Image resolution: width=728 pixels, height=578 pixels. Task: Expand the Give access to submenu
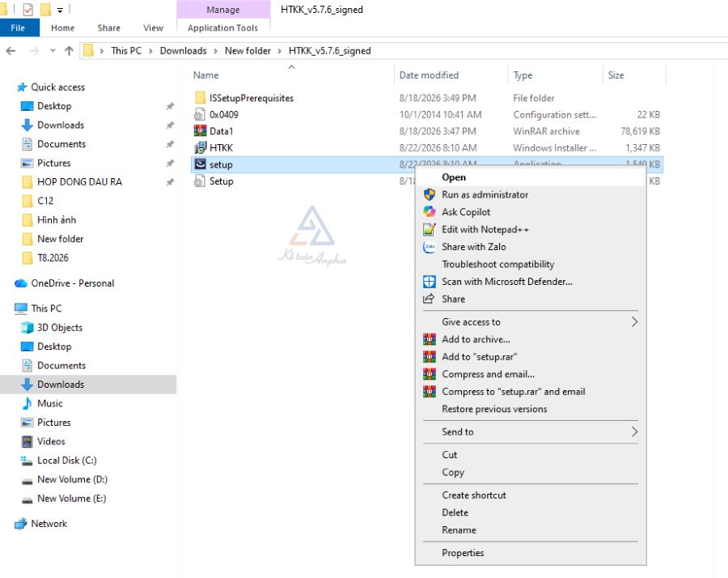[530, 322]
